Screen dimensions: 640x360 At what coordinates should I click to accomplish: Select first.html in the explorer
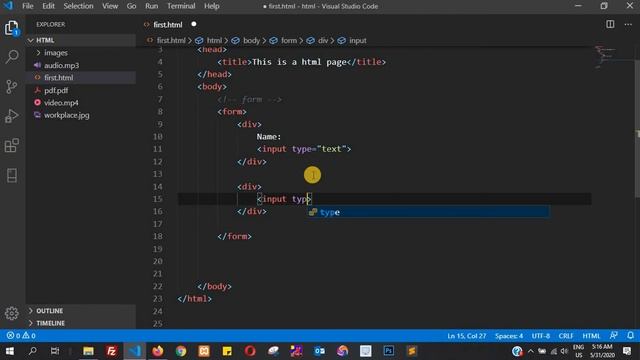(x=82, y=78)
